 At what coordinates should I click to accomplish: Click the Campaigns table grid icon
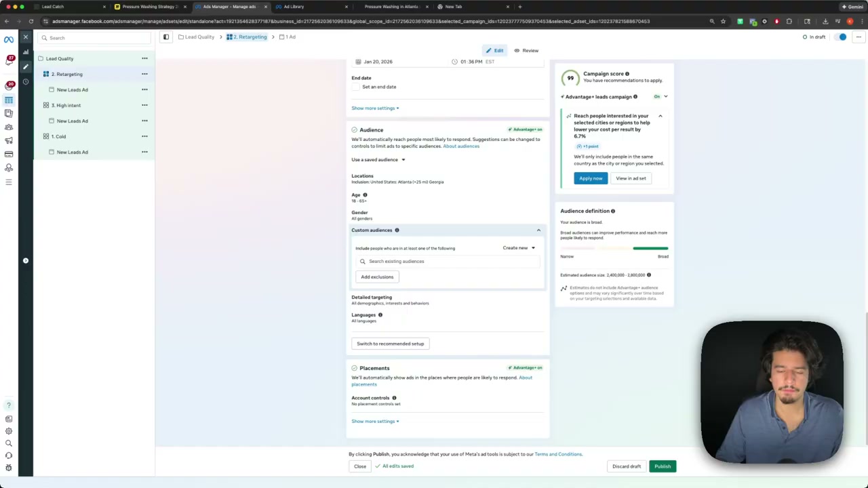(9, 100)
